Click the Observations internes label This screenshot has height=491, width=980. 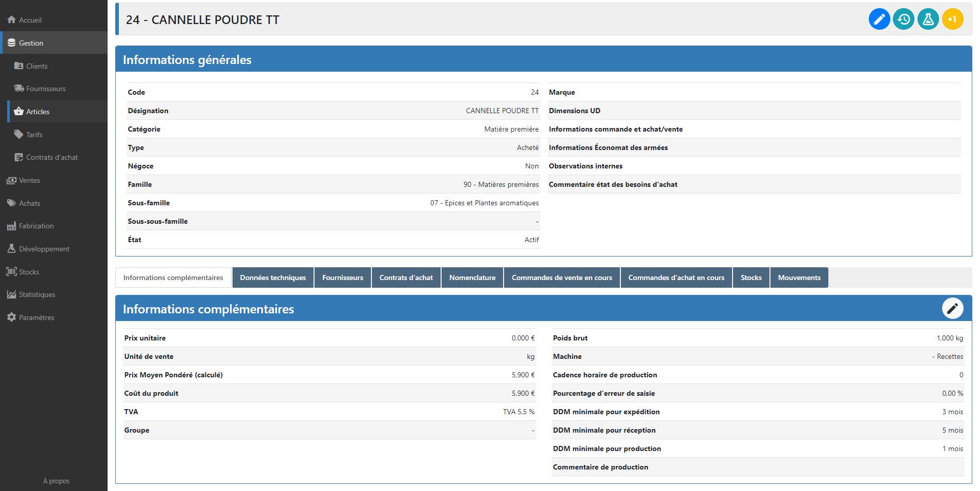click(586, 166)
